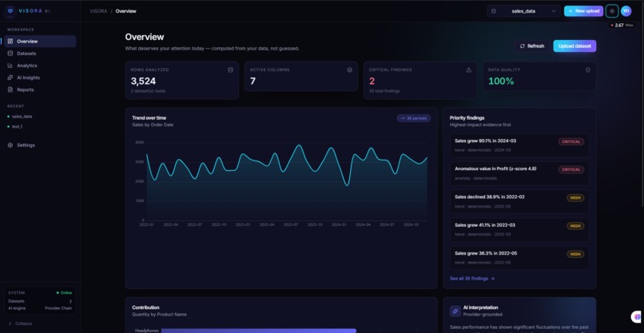
Task: Open the sales_data dataset dropdown
Action: point(523,11)
